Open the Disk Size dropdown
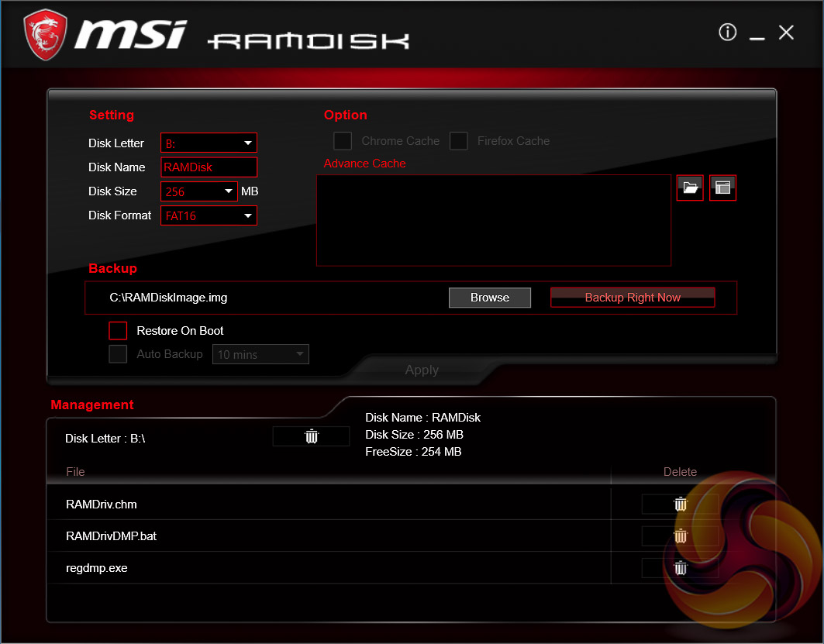The width and height of the screenshot is (824, 644). 199,191
